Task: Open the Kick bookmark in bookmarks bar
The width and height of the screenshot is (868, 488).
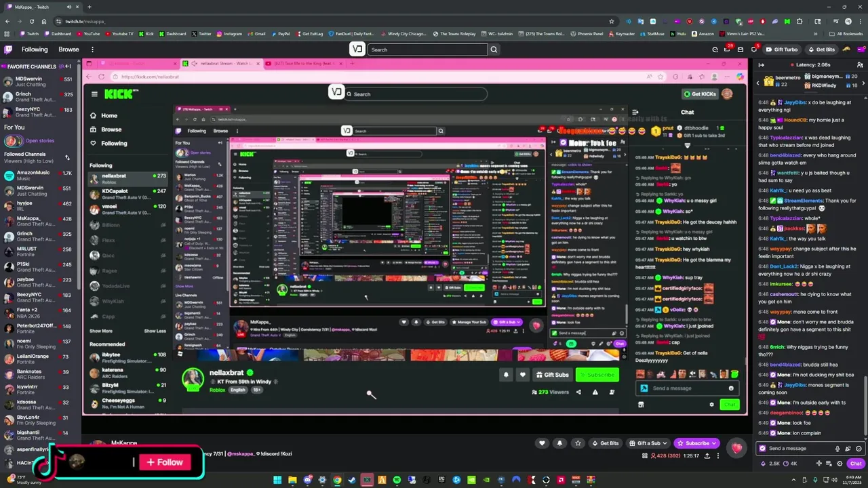Action: point(146,34)
